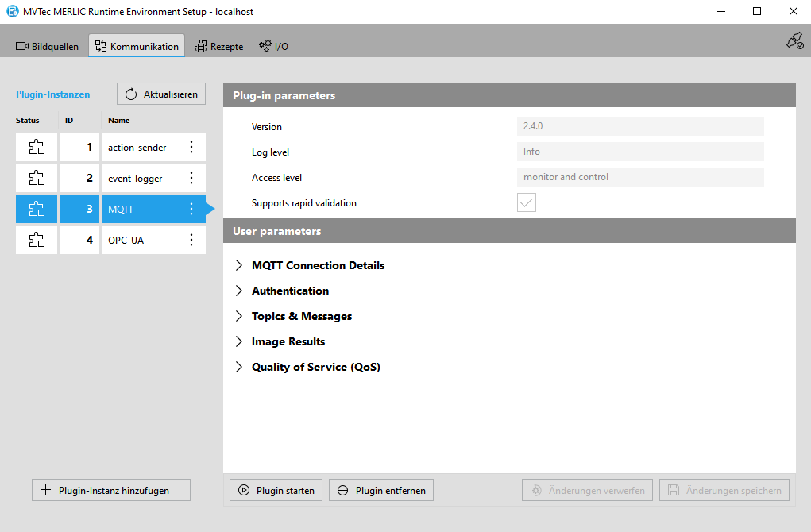Click the event-logger plugin status icon
This screenshot has width=811, height=532.
(37, 178)
